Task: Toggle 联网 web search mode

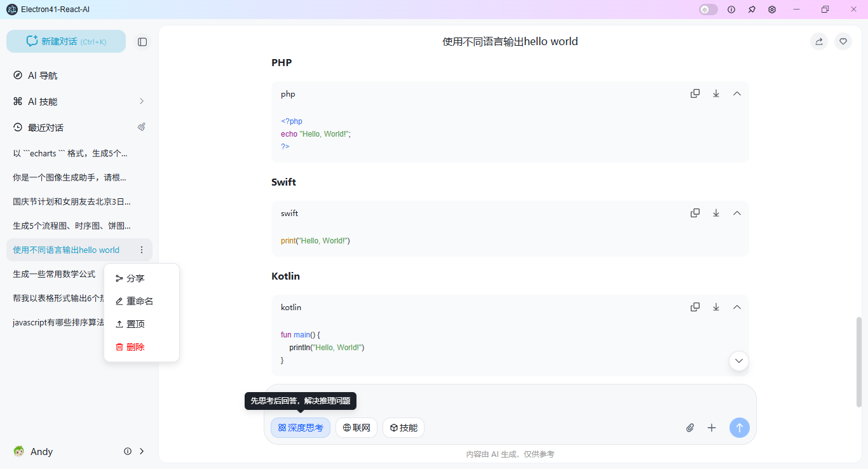Action: pos(356,428)
